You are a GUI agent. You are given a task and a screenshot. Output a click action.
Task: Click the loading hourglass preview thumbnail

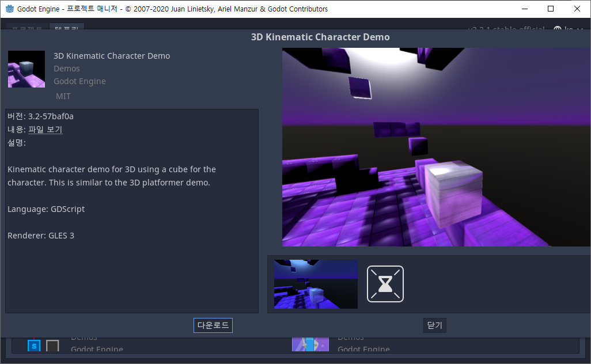pyautogui.click(x=385, y=284)
